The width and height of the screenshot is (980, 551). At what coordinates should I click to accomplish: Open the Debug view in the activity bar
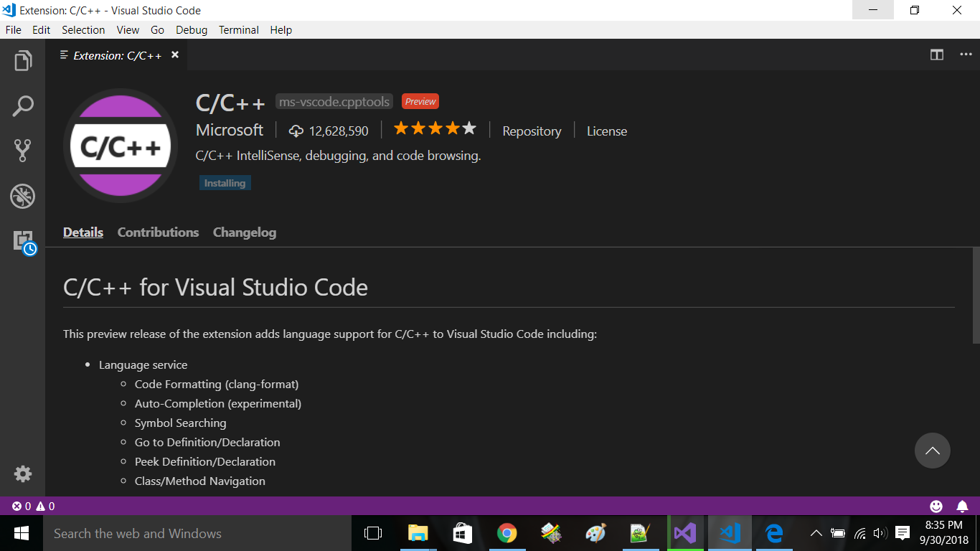23,196
